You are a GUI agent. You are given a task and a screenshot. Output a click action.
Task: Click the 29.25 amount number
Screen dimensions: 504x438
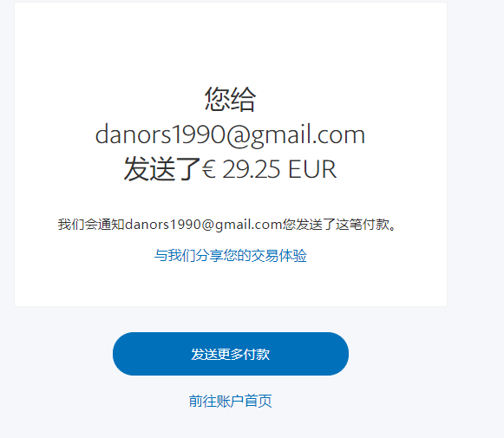tap(252, 169)
